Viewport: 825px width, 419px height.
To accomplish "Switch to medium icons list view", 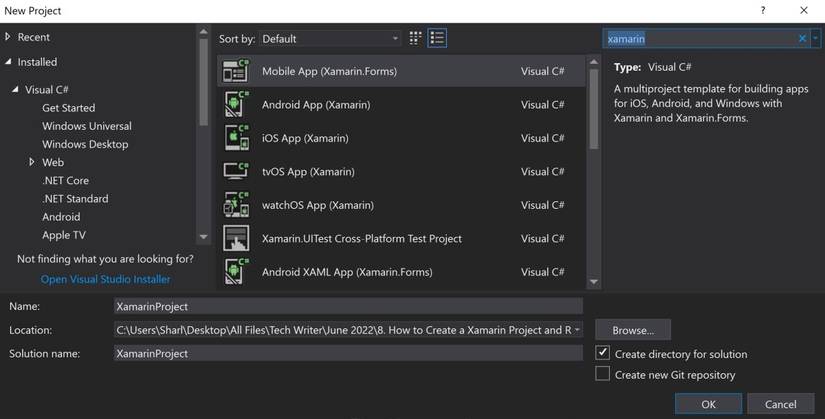I will (x=437, y=38).
